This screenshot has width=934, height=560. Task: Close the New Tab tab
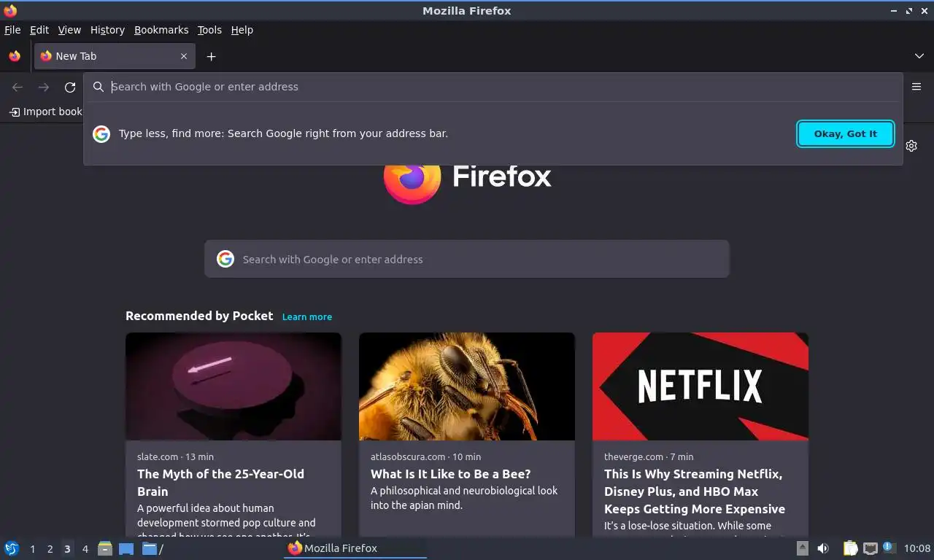click(184, 56)
